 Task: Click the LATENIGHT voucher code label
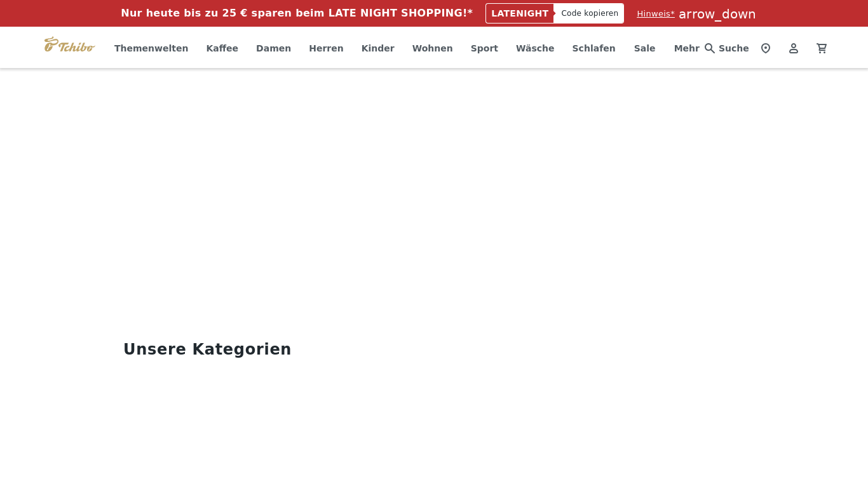520,13
